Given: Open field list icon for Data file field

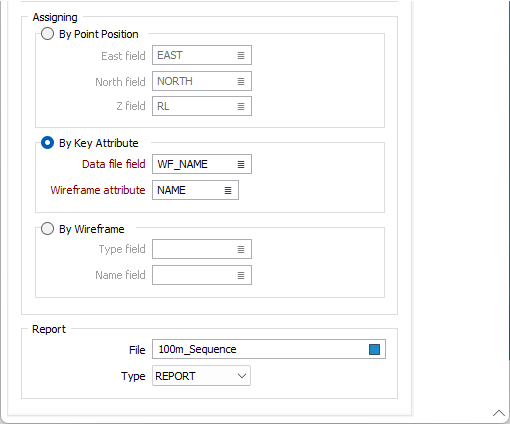Looking at the screenshot, I should click(x=241, y=164).
